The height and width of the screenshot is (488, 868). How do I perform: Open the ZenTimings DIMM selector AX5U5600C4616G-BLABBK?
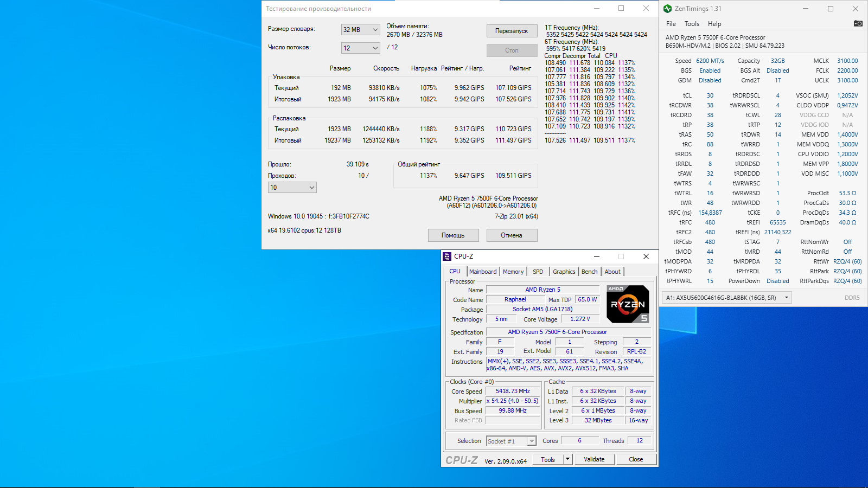point(727,298)
